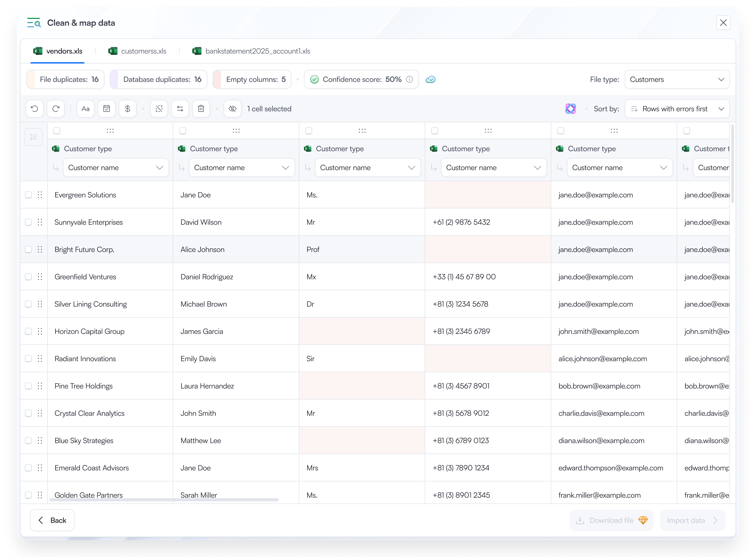
Task: Switch to the vendors.xls tab
Action: [x=58, y=51]
